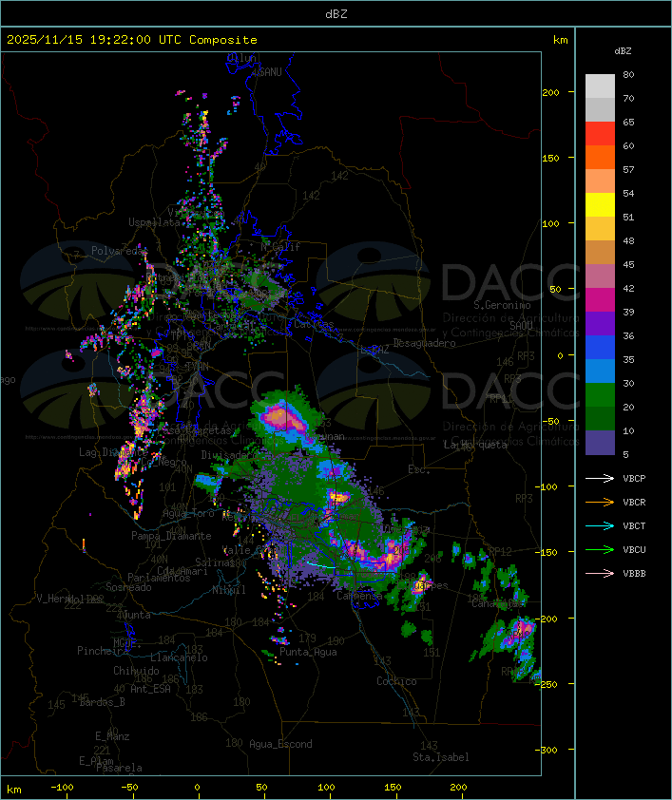This screenshot has width=672, height=800.
Task: Click the 'Chihuido' place label
Action: (x=136, y=671)
